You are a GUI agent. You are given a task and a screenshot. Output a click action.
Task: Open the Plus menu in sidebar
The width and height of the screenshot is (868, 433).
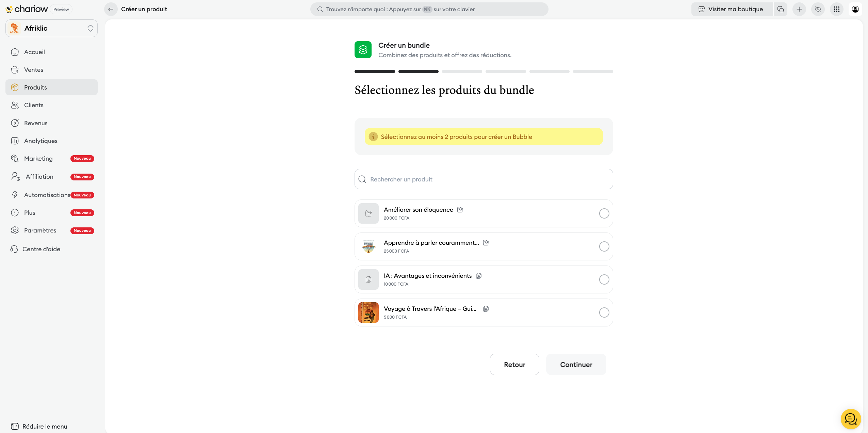[x=30, y=213]
